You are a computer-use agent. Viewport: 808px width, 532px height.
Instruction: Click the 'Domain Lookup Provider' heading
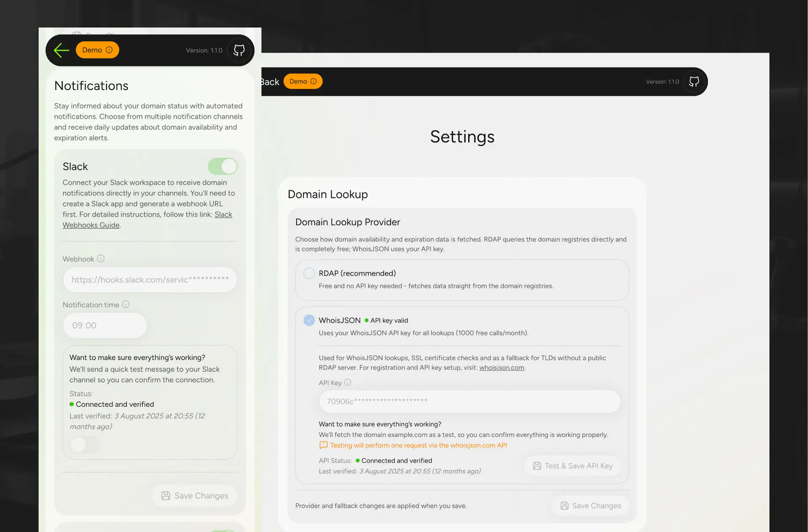point(348,222)
